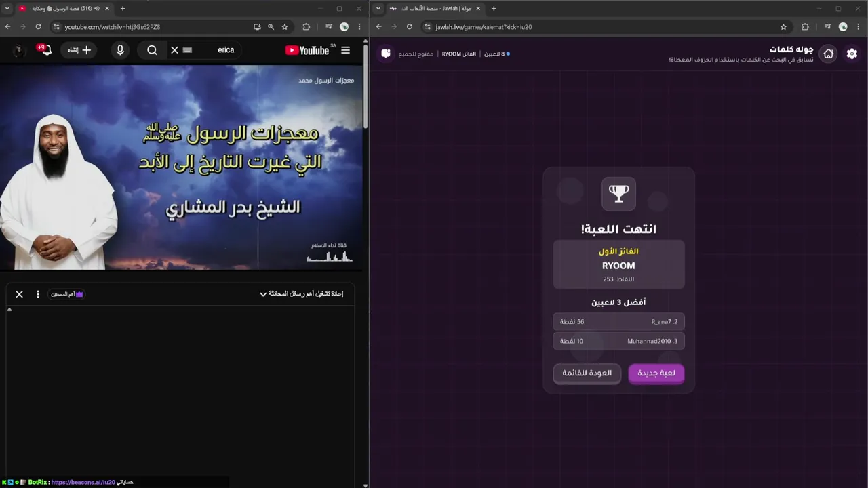Open Chrome menu in Jawlah window
This screenshot has height=488, width=868.
[x=859, y=27]
